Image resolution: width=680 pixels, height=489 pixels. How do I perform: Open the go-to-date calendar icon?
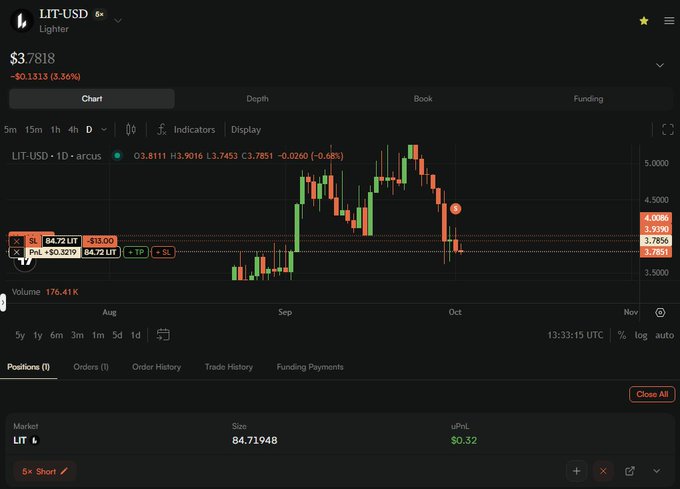click(x=163, y=335)
